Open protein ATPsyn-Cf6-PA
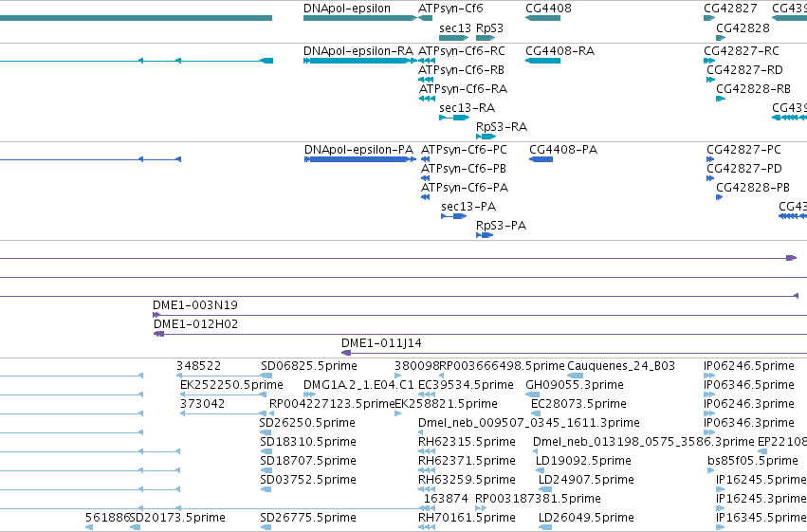807x532 pixels. tap(465, 188)
